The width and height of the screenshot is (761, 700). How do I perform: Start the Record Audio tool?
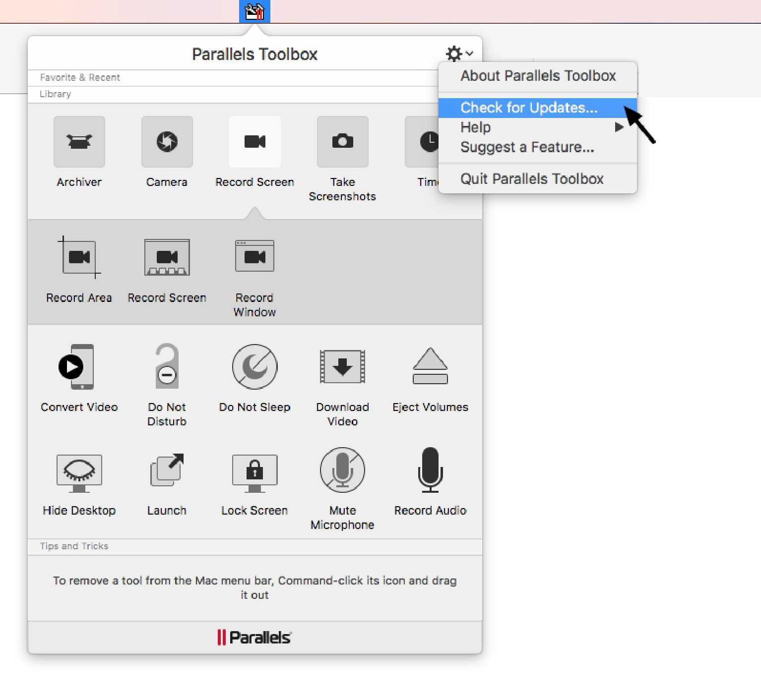tap(430, 470)
